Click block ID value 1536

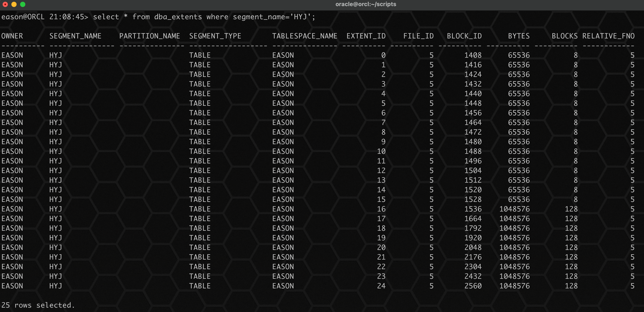point(473,209)
